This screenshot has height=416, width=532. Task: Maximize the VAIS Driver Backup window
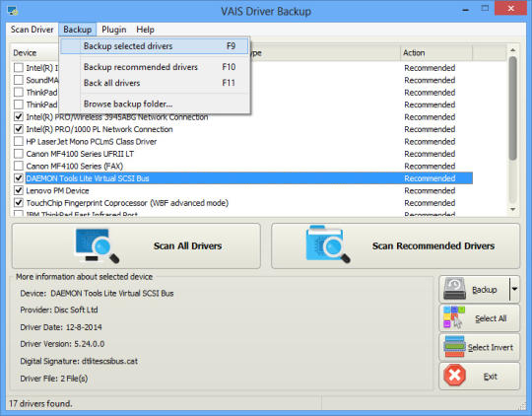click(485, 9)
